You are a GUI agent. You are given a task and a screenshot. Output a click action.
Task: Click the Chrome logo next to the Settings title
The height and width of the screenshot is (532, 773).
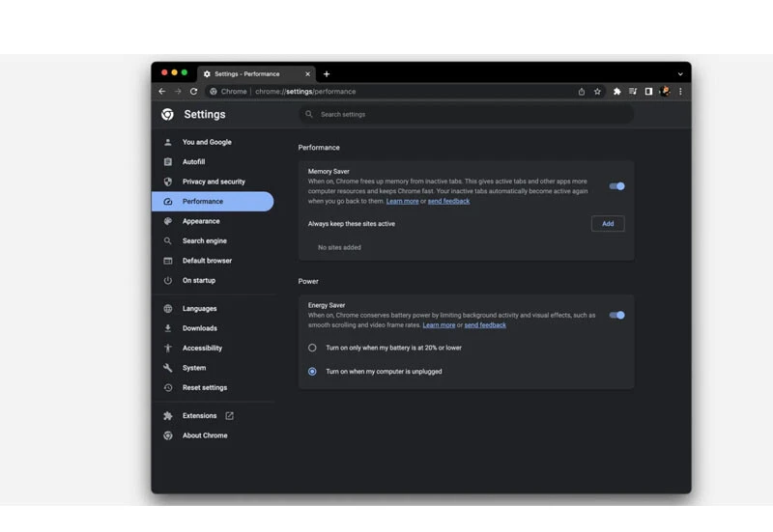tap(167, 114)
